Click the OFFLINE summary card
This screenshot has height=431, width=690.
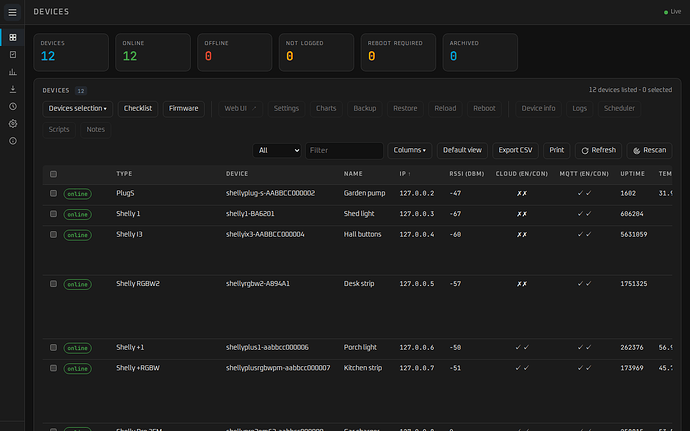point(235,52)
